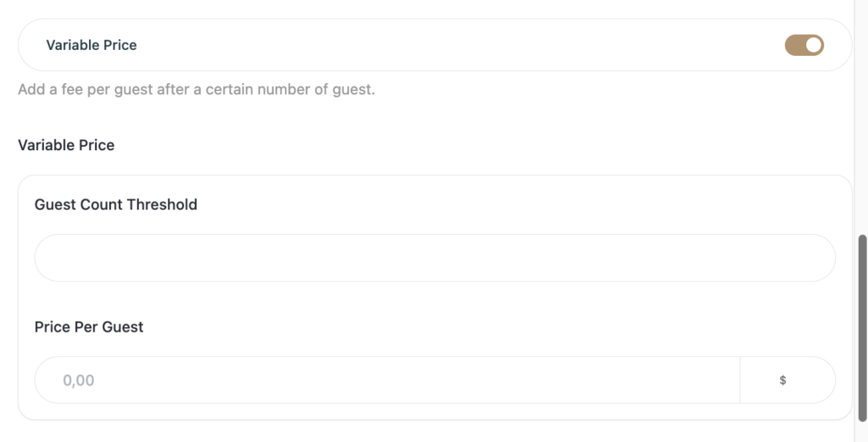This screenshot has width=868, height=442.
Task: Click the dollar sign currency symbol
Action: click(782, 380)
